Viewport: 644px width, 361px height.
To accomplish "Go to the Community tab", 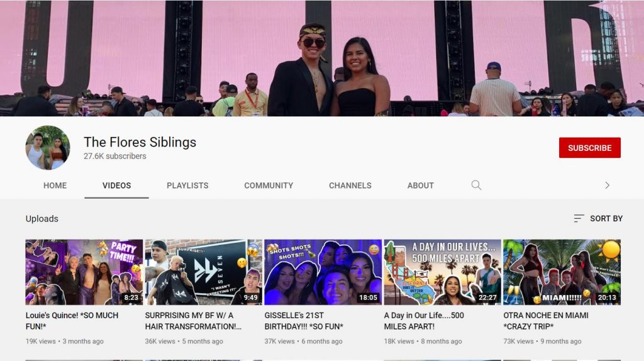I will click(x=269, y=186).
